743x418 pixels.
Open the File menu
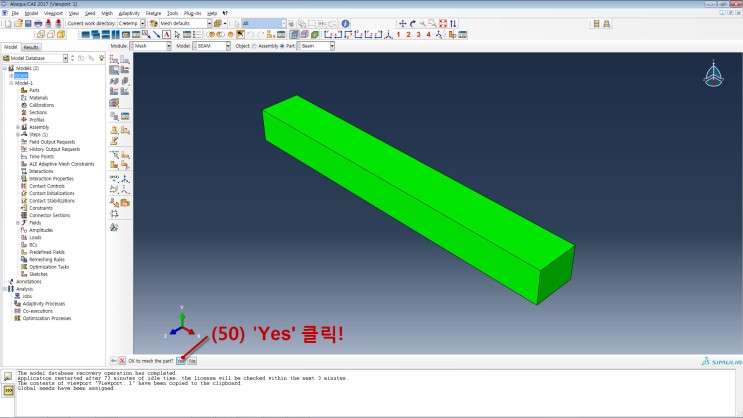click(x=15, y=13)
